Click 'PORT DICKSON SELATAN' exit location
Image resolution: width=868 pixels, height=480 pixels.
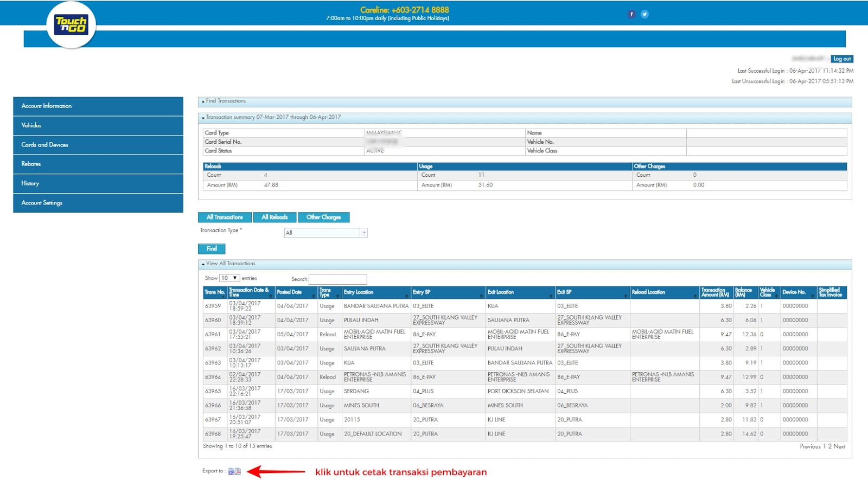tap(518, 392)
